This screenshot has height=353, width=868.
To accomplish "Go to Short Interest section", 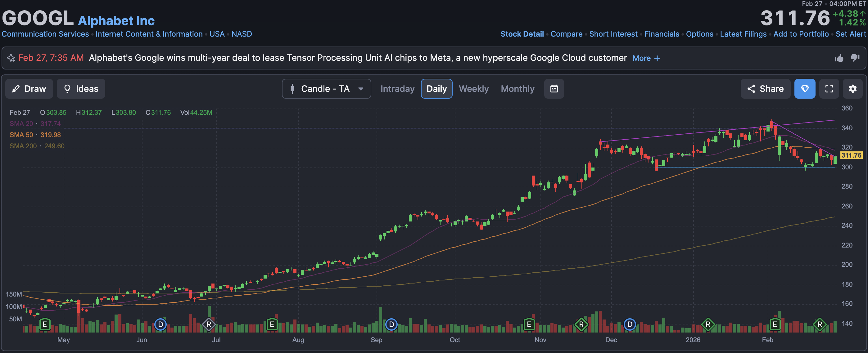I will point(613,34).
